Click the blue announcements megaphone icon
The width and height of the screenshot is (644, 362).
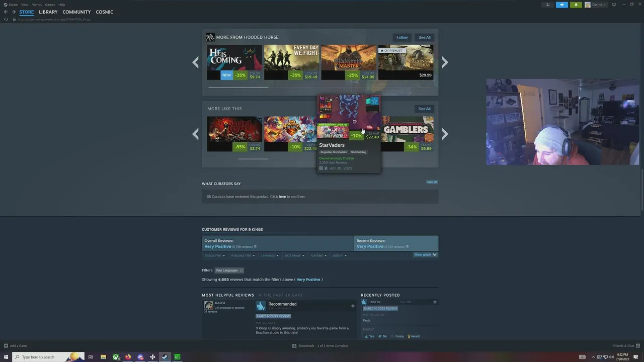[562, 5]
